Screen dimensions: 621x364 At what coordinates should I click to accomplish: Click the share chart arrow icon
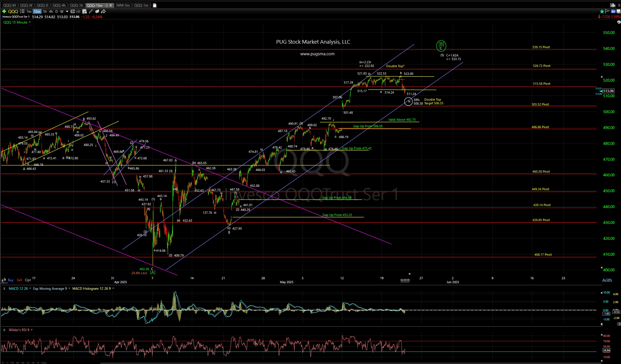[103, 11]
